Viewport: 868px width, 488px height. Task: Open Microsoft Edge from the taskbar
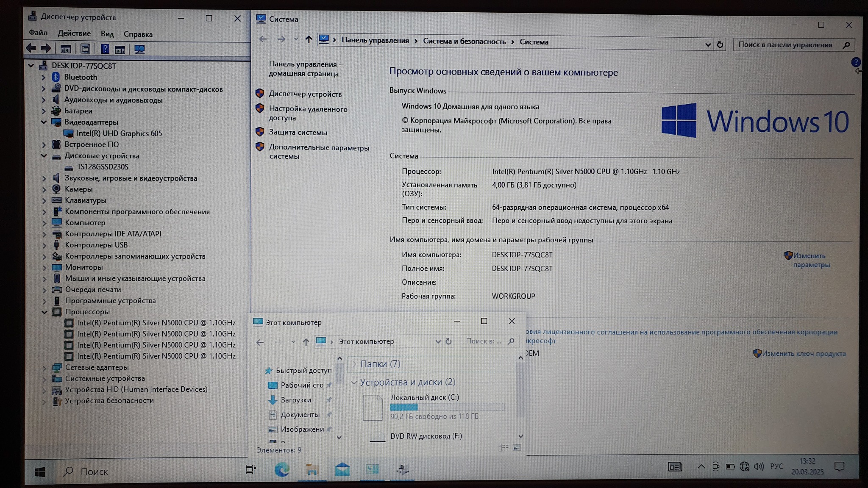pos(282,469)
